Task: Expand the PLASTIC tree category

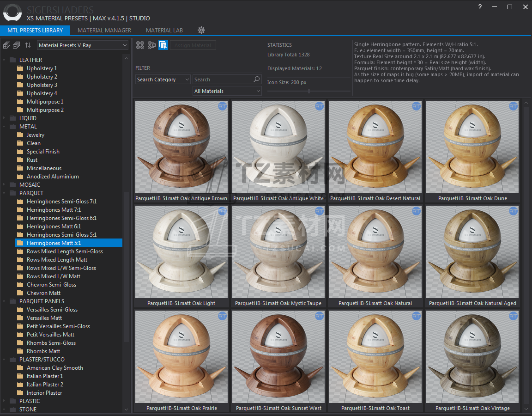Action: click(5, 401)
